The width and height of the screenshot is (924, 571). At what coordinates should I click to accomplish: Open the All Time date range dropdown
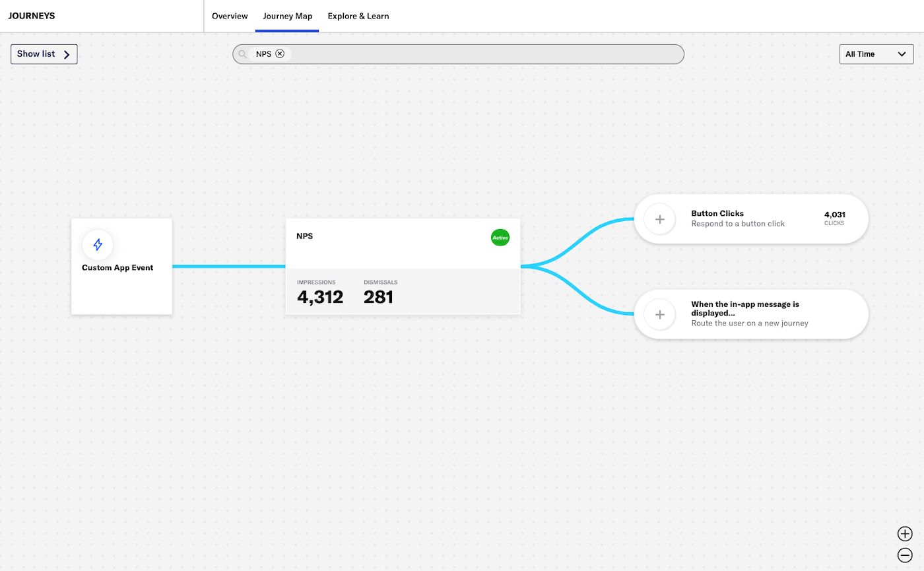[x=876, y=54]
